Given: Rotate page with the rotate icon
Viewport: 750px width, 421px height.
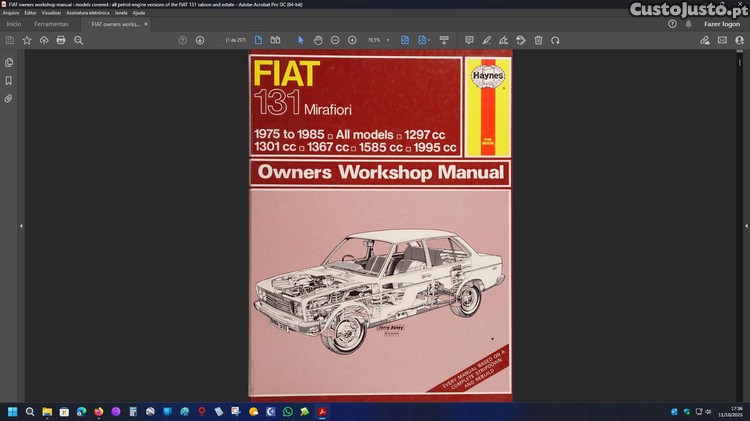Looking at the screenshot, I should click(556, 40).
